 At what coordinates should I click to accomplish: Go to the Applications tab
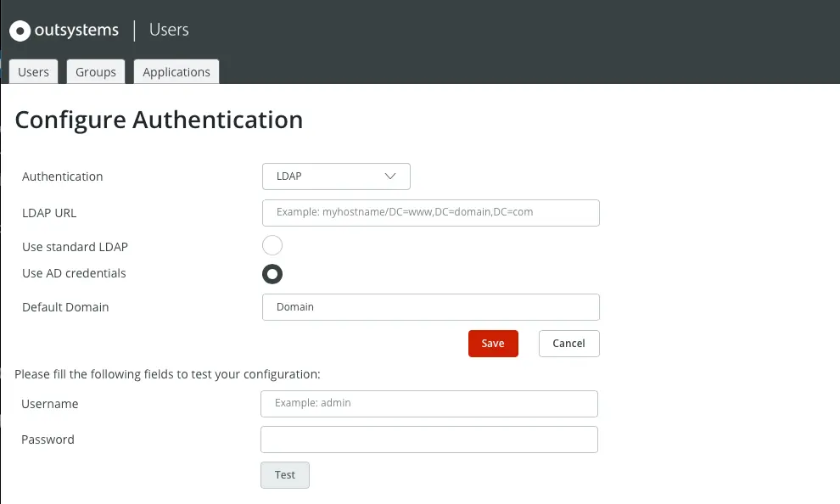pos(176,72)
